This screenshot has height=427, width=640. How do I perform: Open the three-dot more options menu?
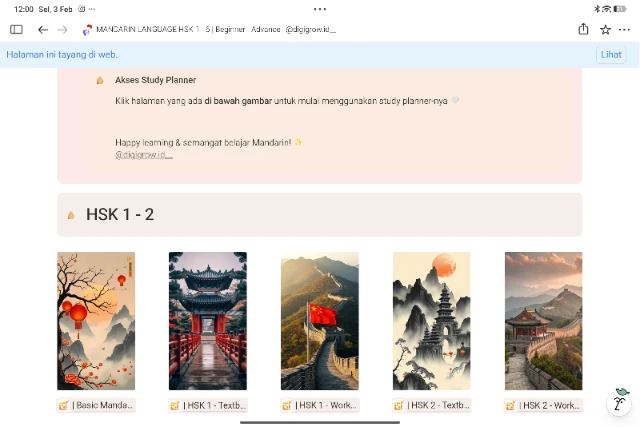tap(625, 30)
